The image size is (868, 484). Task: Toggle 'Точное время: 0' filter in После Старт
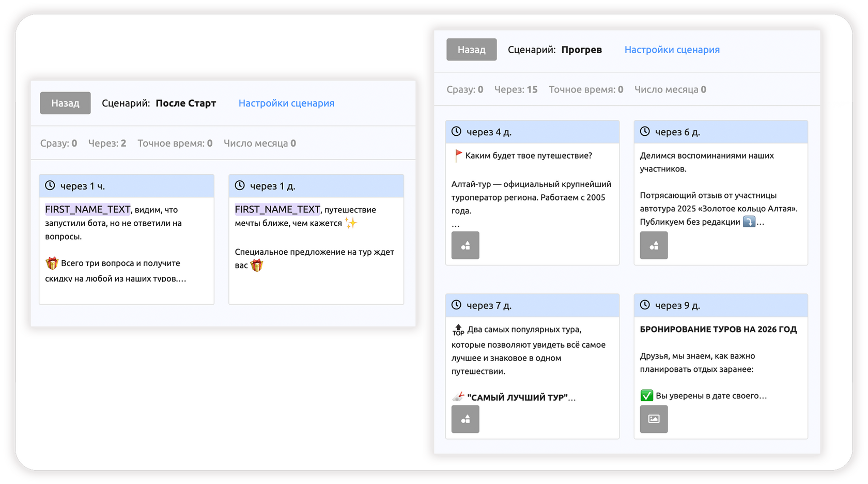click(x=175, y=143)
